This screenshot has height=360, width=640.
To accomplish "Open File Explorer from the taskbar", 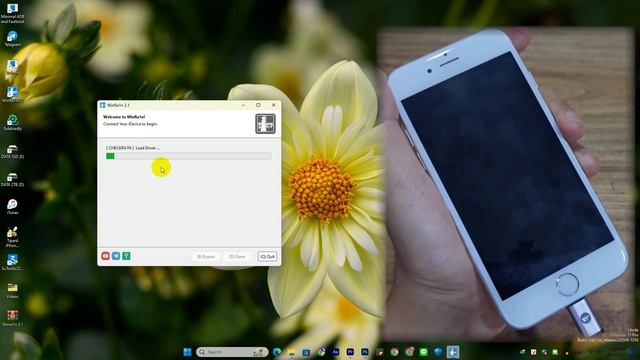I will tap(291, 352).
